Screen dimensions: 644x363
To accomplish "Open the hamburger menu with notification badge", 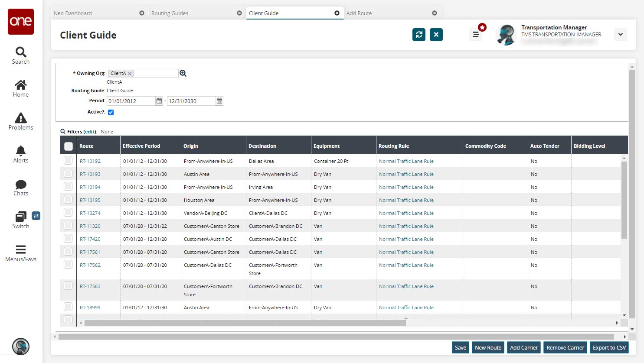I will 476,35.
